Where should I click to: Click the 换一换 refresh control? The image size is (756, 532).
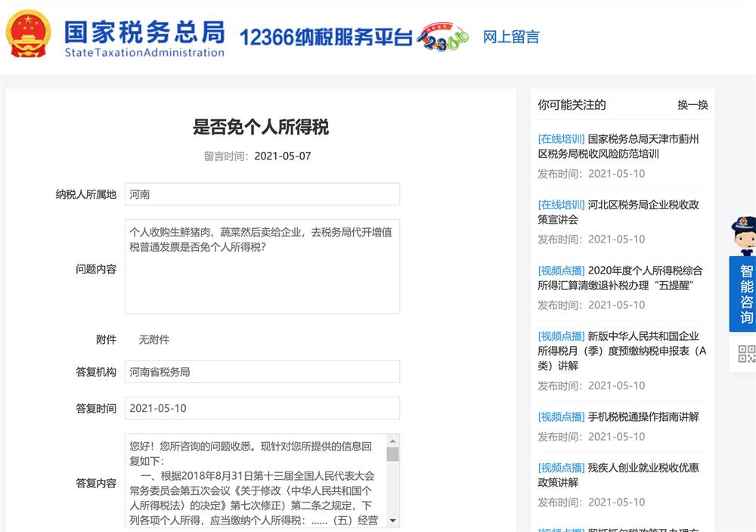pyautogui.click(x=695, y=105)
